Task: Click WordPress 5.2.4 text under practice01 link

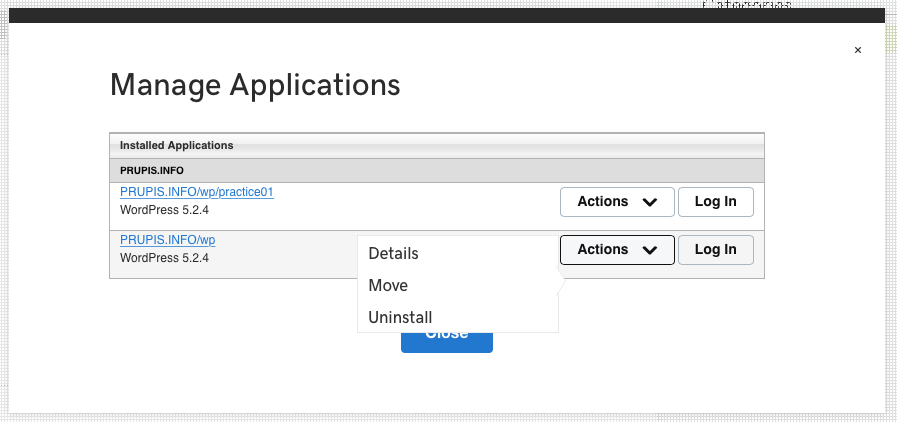Action: (x=164, y=210)
